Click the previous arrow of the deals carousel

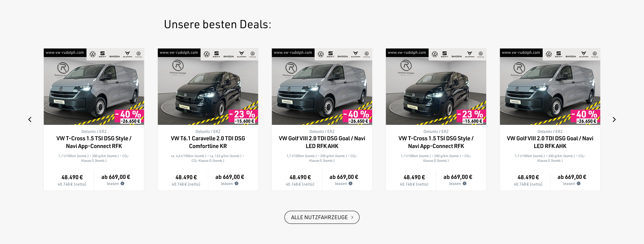(x=30, y=119)
